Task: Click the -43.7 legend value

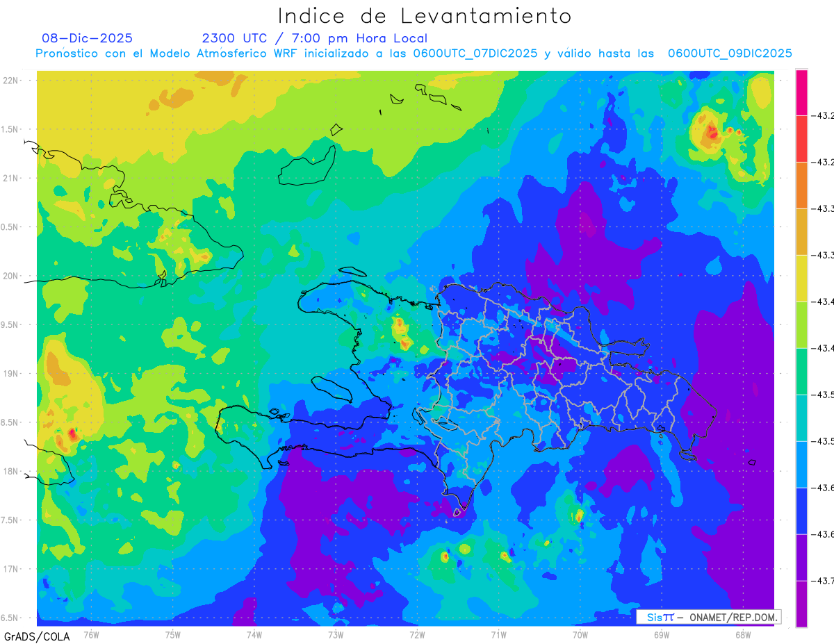Action: coord(824,581)
